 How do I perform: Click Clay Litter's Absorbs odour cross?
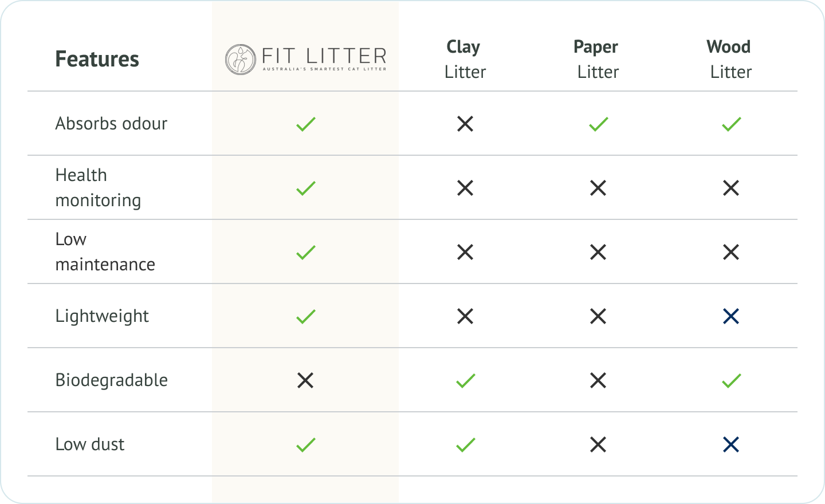point(465,124)
